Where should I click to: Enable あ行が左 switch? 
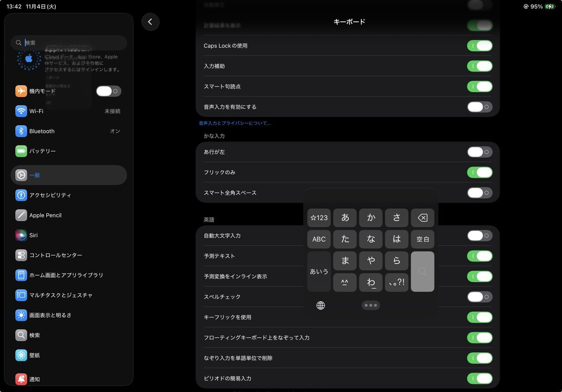[x=480, y=152]
